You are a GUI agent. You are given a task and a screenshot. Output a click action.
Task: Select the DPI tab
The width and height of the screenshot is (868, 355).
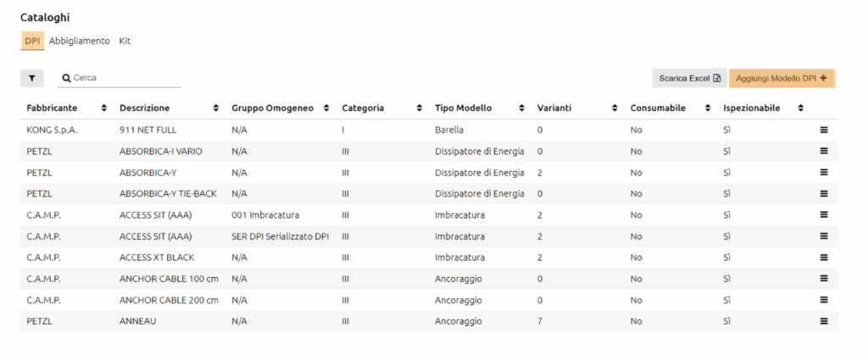pyautogui.click(x=32, y=41)
